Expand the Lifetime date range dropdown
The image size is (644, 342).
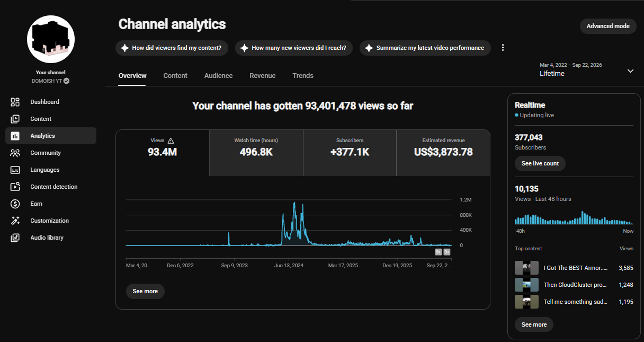coord(630,71)
